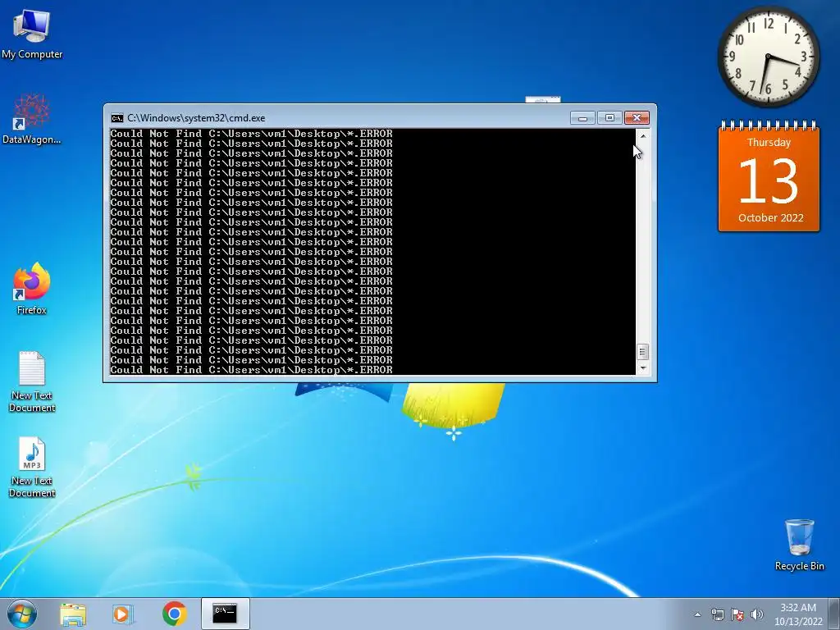Click the Show Desktop strip on the taskbar

pos(836,614)
